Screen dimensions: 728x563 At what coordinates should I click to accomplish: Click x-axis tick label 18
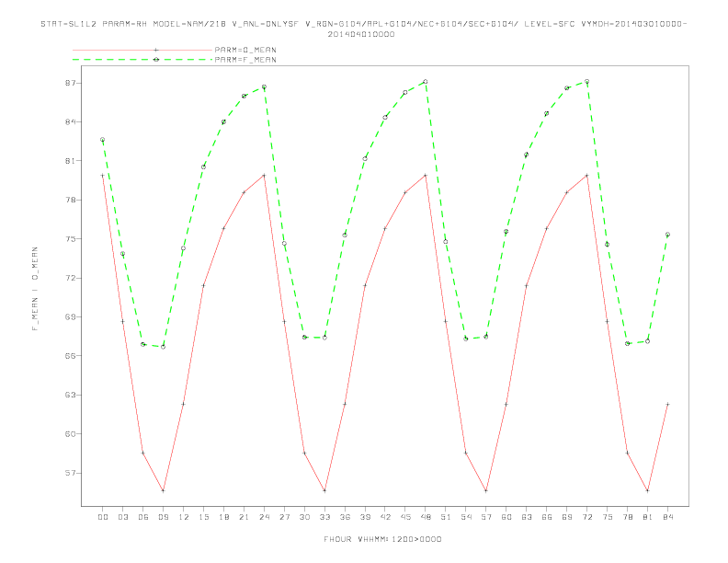[x=223, y=517]
